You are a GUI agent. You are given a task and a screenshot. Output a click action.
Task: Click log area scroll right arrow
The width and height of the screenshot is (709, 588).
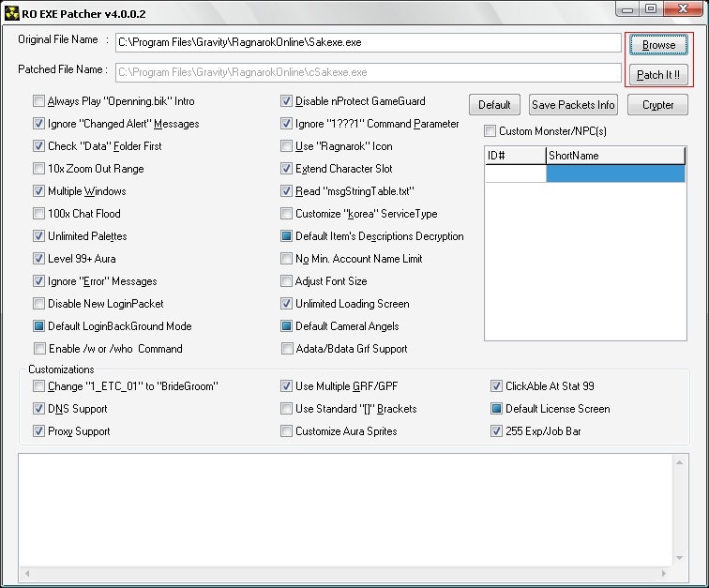coord(664,574)
